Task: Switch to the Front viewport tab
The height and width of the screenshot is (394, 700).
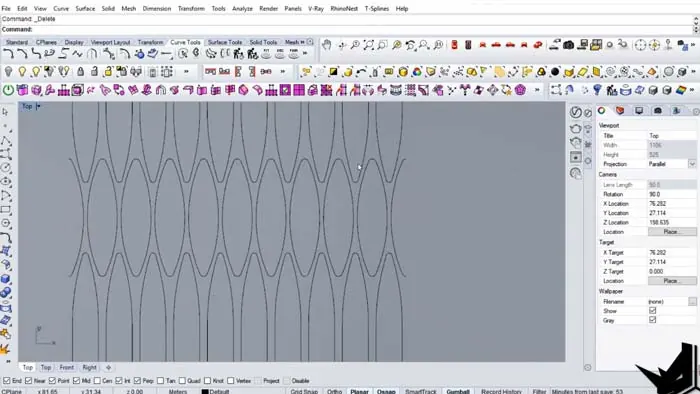Action: (67, 367)
